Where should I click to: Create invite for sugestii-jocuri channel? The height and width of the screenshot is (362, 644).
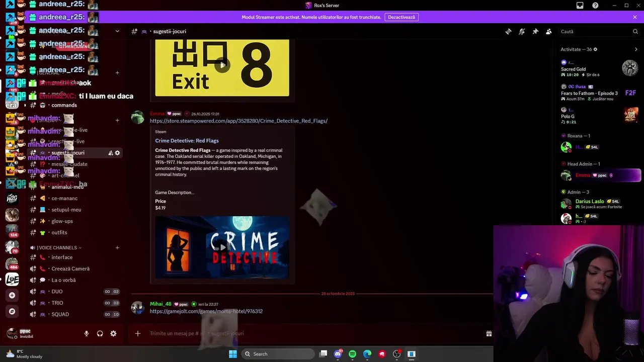[x=110, y=153]
